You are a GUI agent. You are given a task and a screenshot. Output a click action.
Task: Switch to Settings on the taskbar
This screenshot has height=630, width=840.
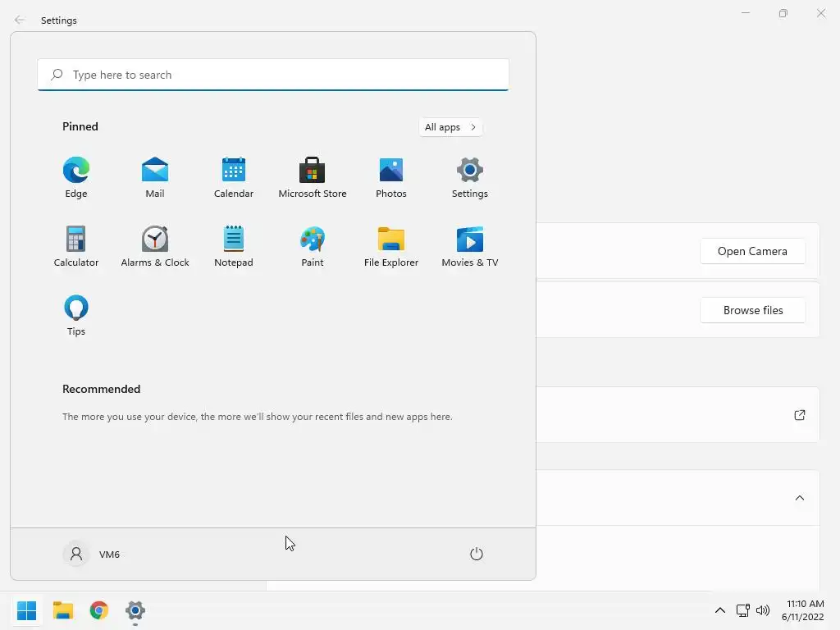[x=135, y=610]
